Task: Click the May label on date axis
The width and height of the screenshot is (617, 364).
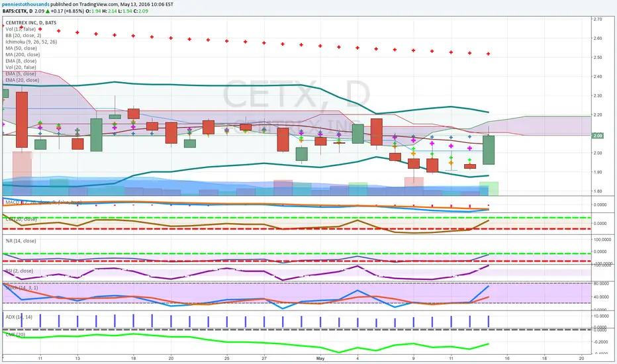Action: pos(320,359)
